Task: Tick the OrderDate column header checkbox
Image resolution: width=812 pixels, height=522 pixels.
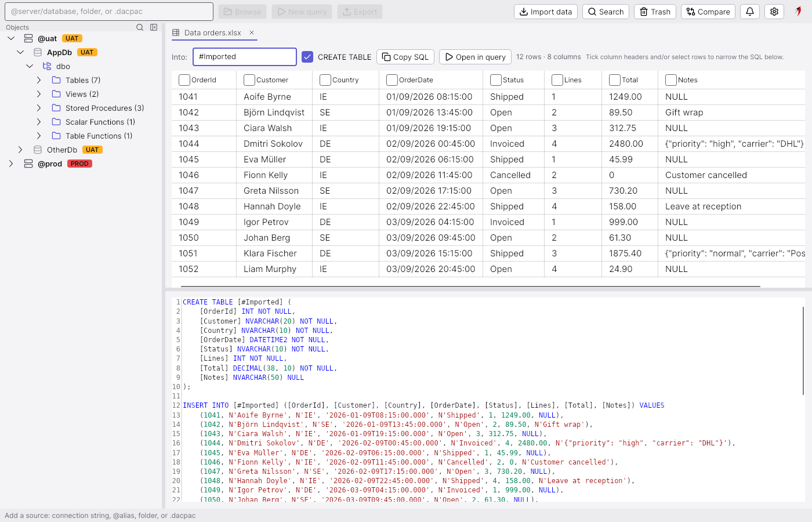Action: (392, 80)
